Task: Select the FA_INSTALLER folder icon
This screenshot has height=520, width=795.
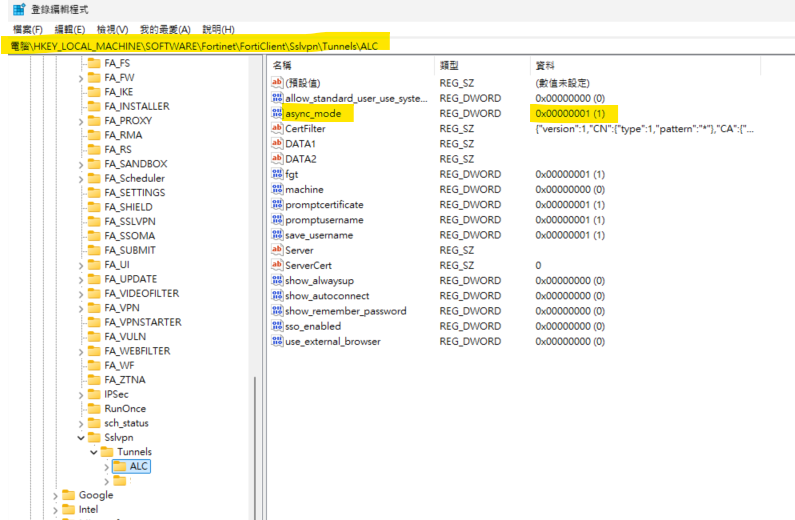Action: [x=94, y=106]
